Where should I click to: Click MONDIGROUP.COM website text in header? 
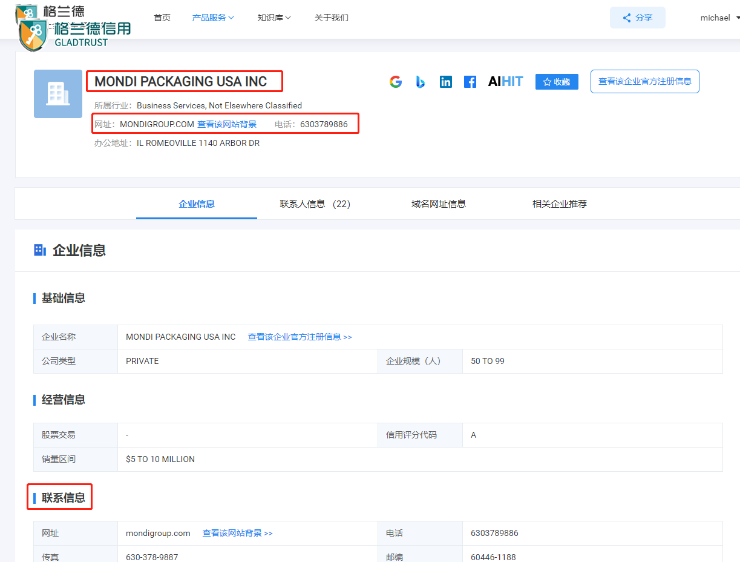[157, 124]
